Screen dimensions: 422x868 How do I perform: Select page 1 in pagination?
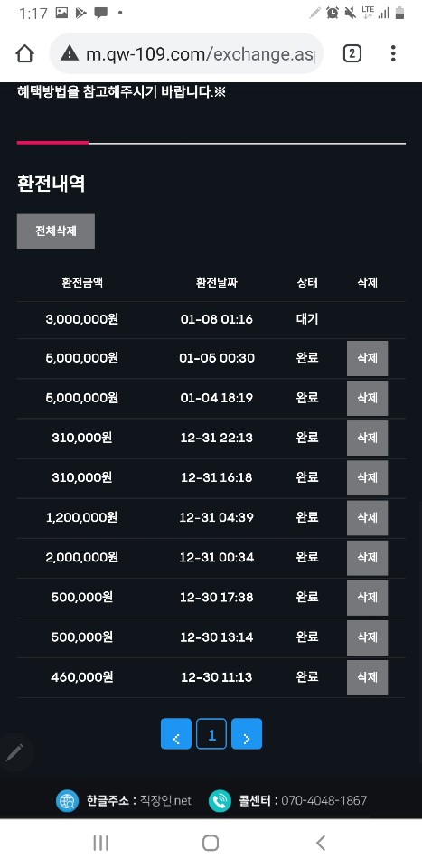tap(211, 734)
